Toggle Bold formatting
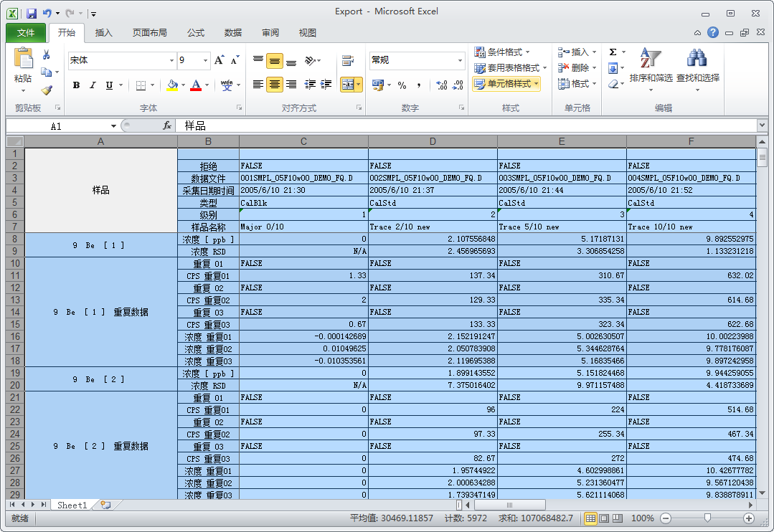This screenshot has height=532, width=774. coord(76,85)
